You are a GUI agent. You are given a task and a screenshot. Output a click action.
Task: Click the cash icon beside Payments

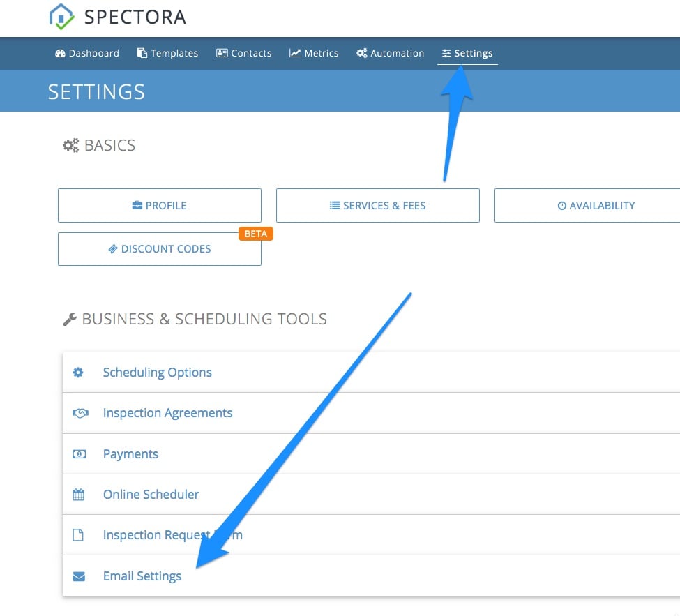click(x=79, y=453)
